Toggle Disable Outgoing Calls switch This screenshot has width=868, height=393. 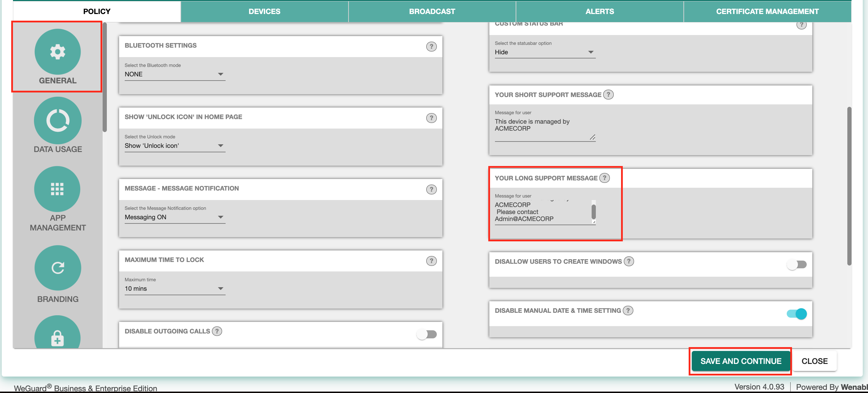427,334
